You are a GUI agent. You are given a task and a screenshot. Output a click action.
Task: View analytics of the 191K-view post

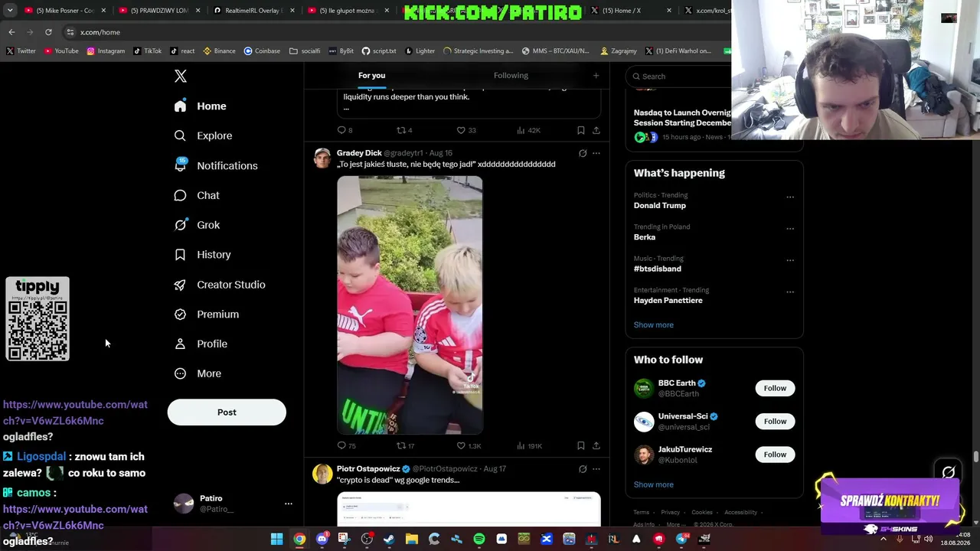(529, 445)
